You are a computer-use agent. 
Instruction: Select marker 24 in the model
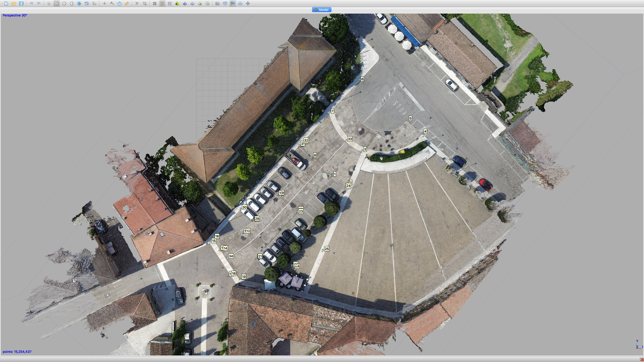(348, 186)
